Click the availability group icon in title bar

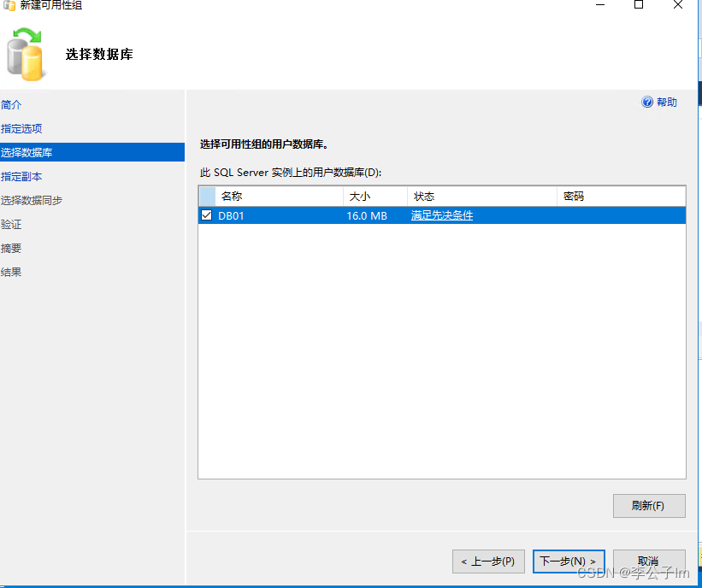(9, 6)
